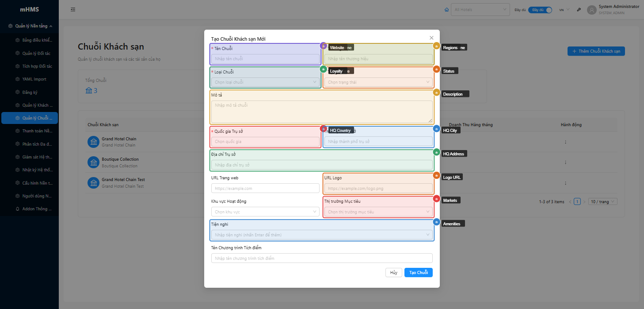Image resolution: width=644 pixels, height=309 pixels.
Task: Go to Đăng ký in the sidebar
Action: point(30,93)
